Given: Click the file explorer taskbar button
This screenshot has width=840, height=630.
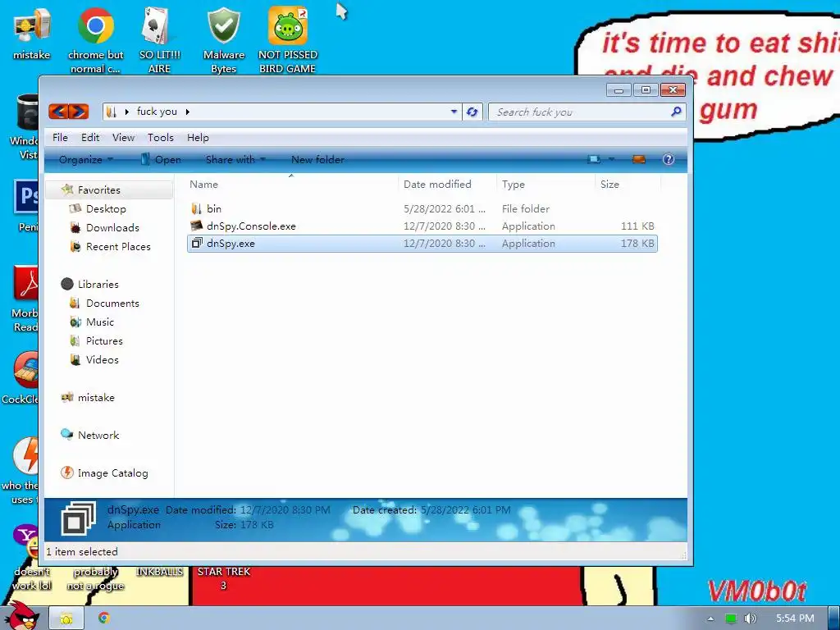Looking at the screenshot, I should pyautogui.click(x=66, y=619).
